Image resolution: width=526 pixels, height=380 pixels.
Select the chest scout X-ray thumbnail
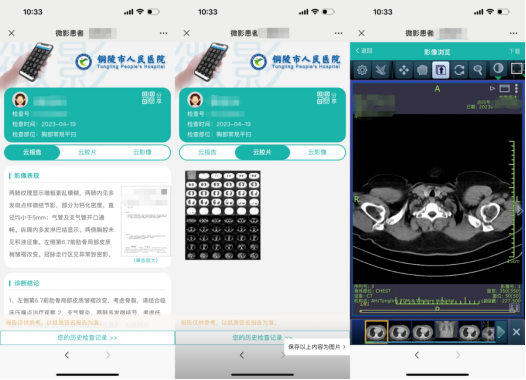[446, 330]
